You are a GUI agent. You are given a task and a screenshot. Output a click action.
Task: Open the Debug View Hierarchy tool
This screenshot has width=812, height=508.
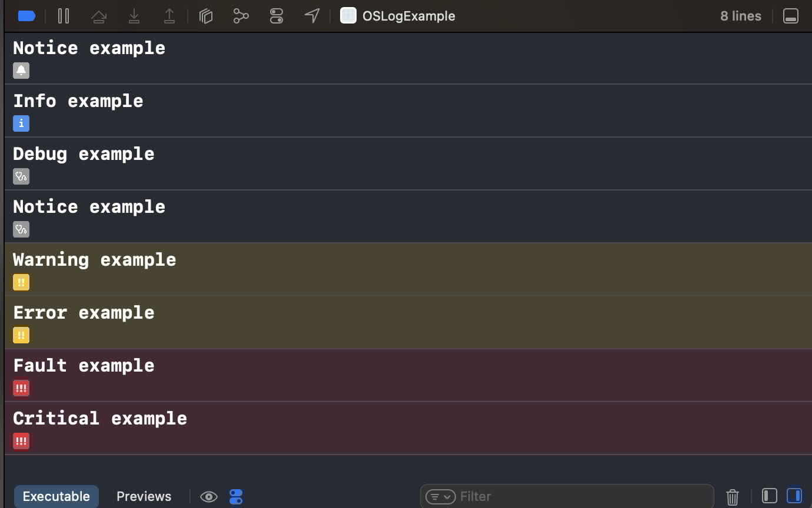pos(206,16)
